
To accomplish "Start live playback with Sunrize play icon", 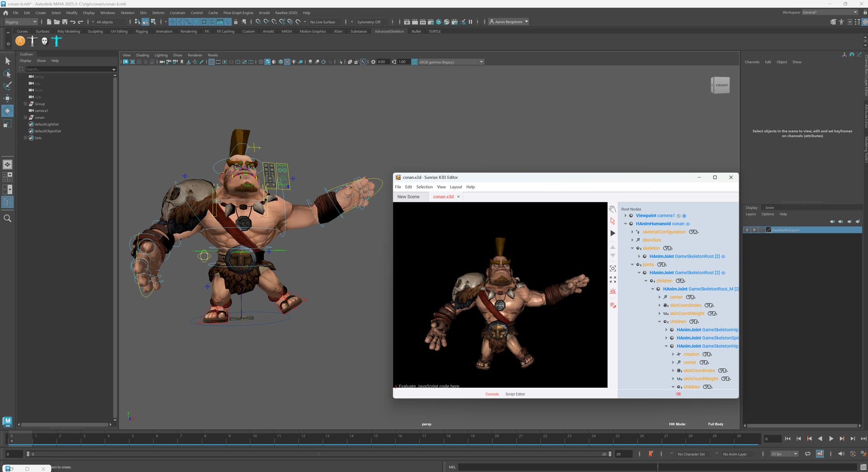I will click(x=613, y=233).
